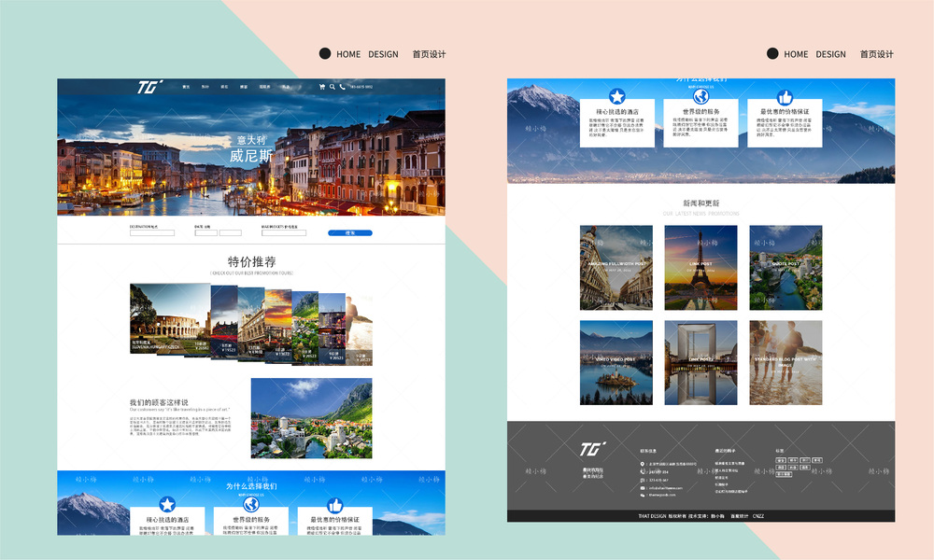This screenshot has width=934, height=560.
Task: Click HOME DESIGN text above right mockup
Action: tap(814, 54)
